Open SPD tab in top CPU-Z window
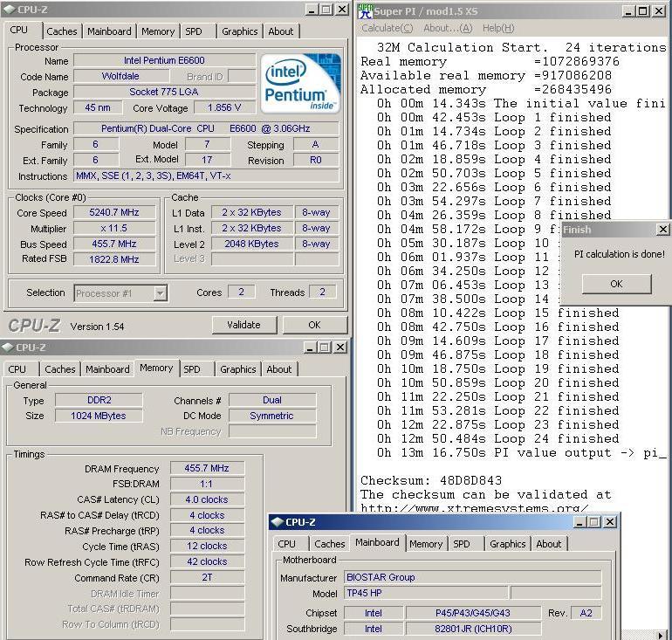This screenshot has width=672, height=640. point(194,31)
